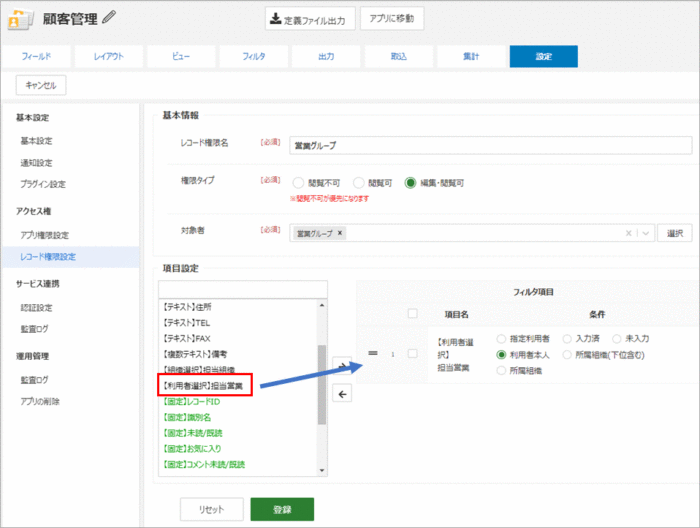
Task: Check the 担当営業 filter row checkbox
Action: [x=412, y=354]
